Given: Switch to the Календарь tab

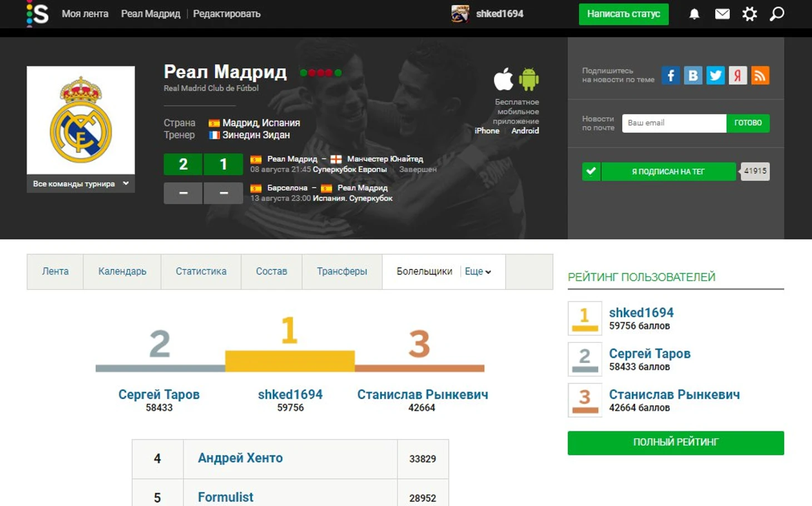Looking at the screenshot, I should pyautogui.click(x=122, y=272).
